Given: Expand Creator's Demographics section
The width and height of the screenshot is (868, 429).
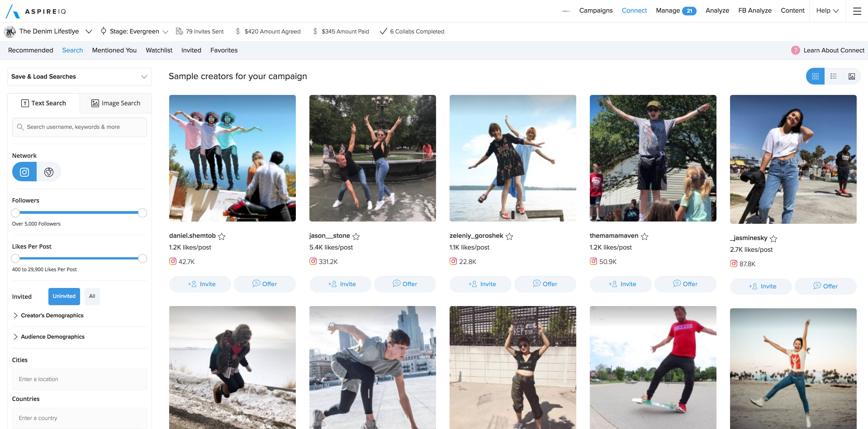Looking at the screenshot, I should pyautogui.click(x=52, y=316).
